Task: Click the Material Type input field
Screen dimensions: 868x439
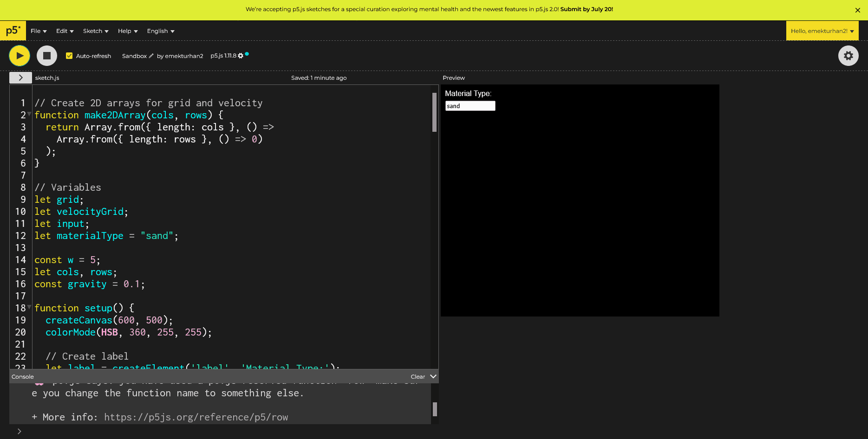Action: coord(470,106)
